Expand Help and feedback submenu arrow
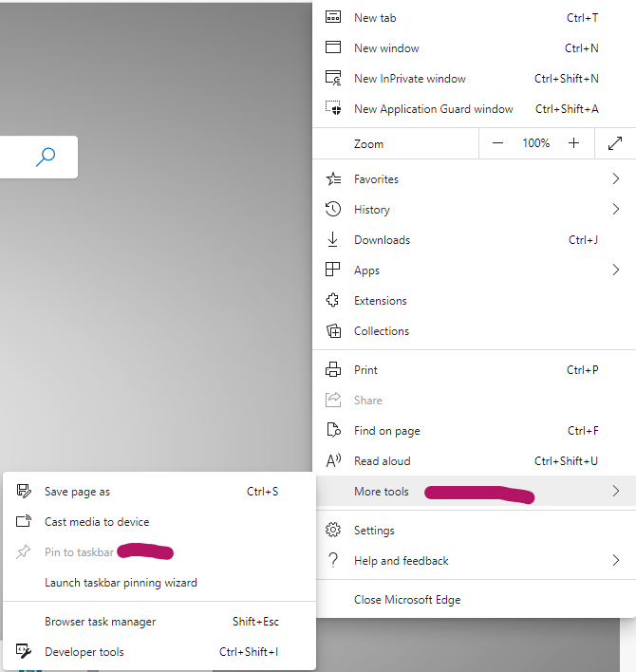 [616, 560]
